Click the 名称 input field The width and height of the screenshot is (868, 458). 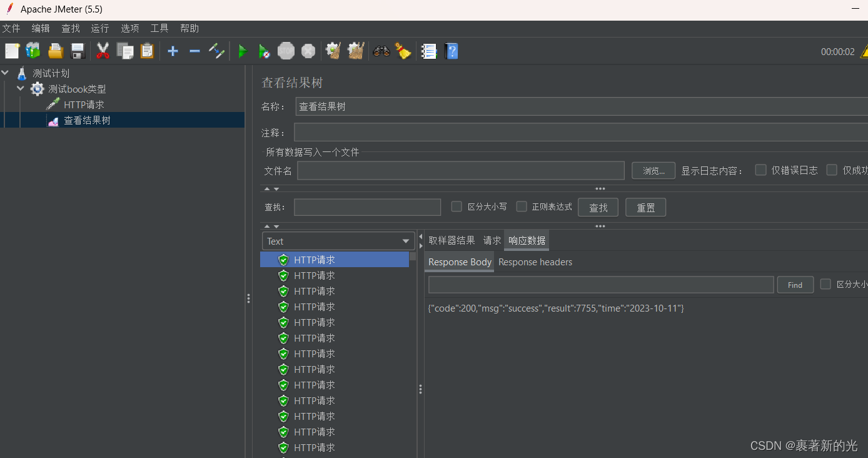[x=582, y=106]
